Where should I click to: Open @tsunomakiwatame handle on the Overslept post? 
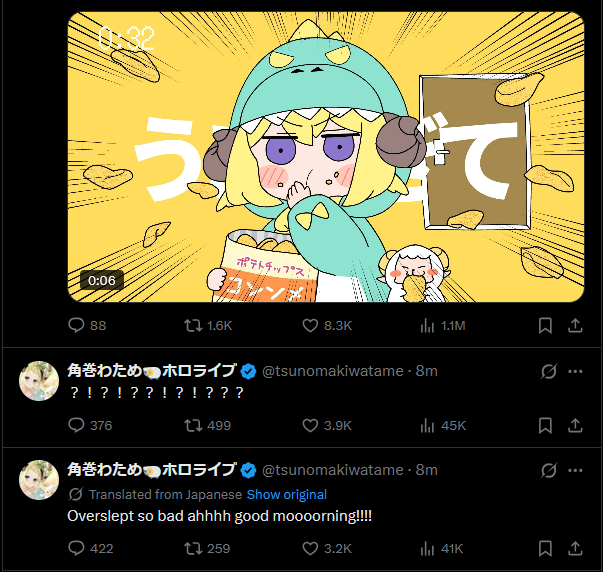[333, 470]
